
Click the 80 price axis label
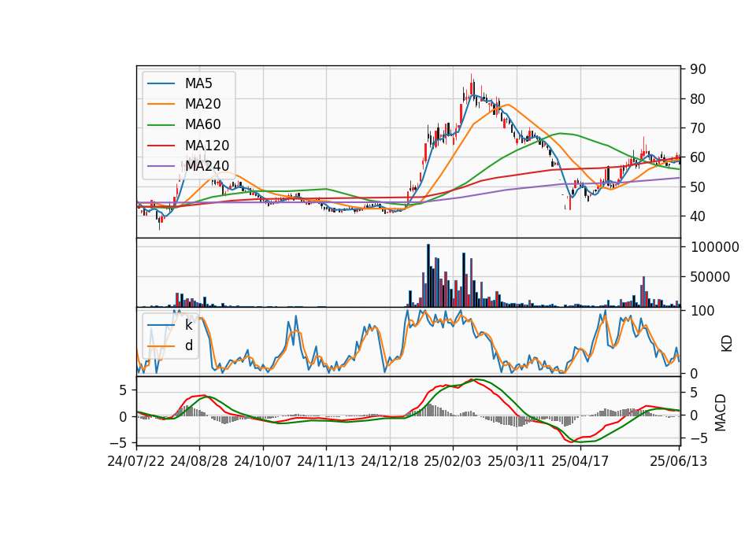click(x=699, y=99)
